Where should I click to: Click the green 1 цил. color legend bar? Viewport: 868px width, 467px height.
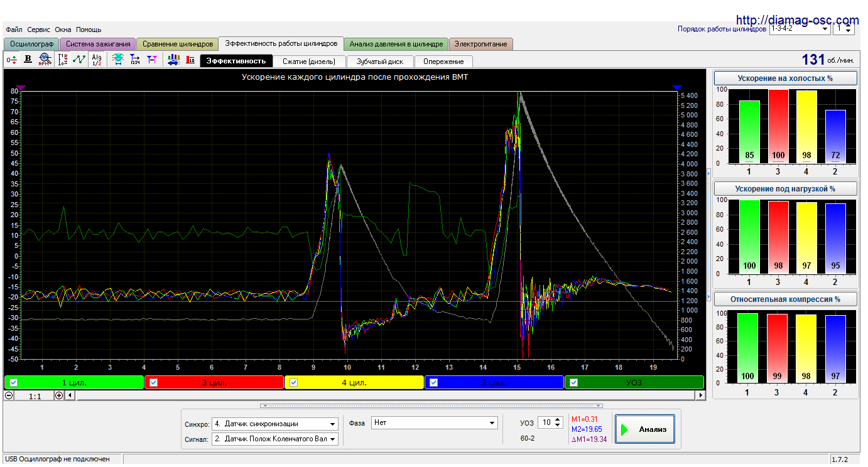coord(73,382)
